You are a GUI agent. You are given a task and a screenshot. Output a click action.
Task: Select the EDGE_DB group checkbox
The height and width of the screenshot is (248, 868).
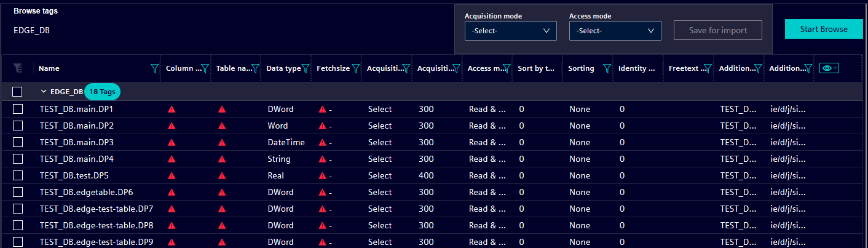point(17,92)
